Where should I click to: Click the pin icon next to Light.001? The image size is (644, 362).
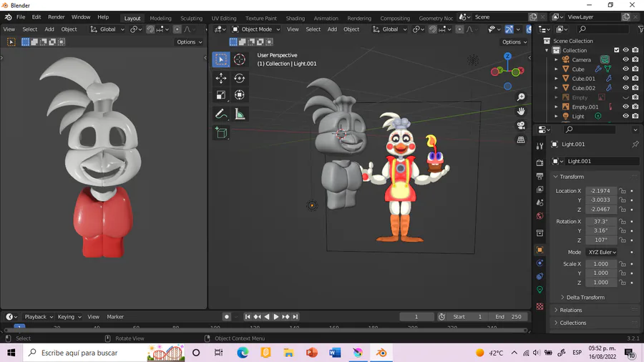click(635, 144)
